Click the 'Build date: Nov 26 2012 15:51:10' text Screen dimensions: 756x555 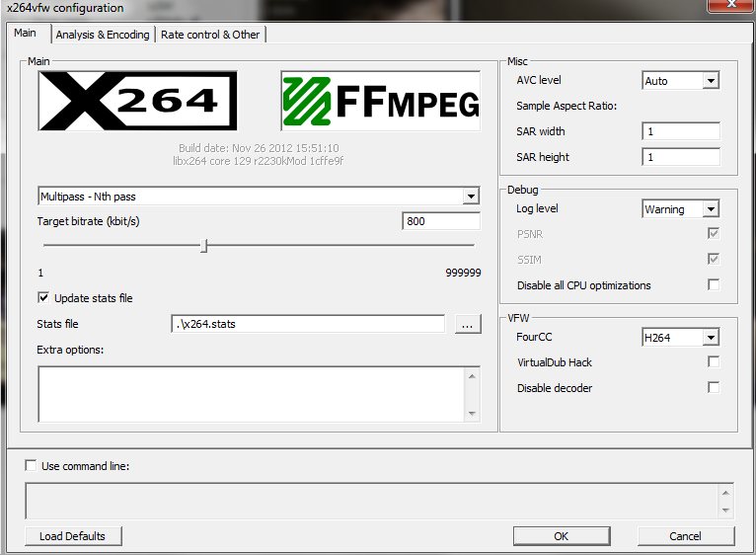pos(259,148)
